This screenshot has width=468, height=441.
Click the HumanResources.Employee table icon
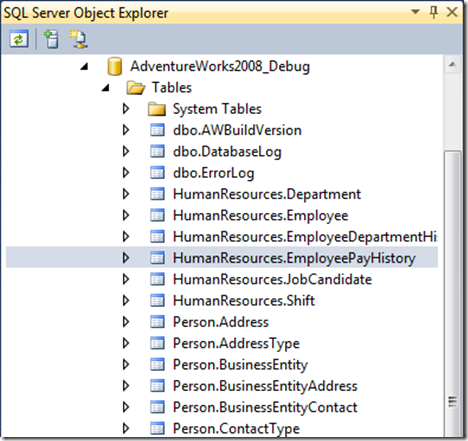click(x=157, y=215)
